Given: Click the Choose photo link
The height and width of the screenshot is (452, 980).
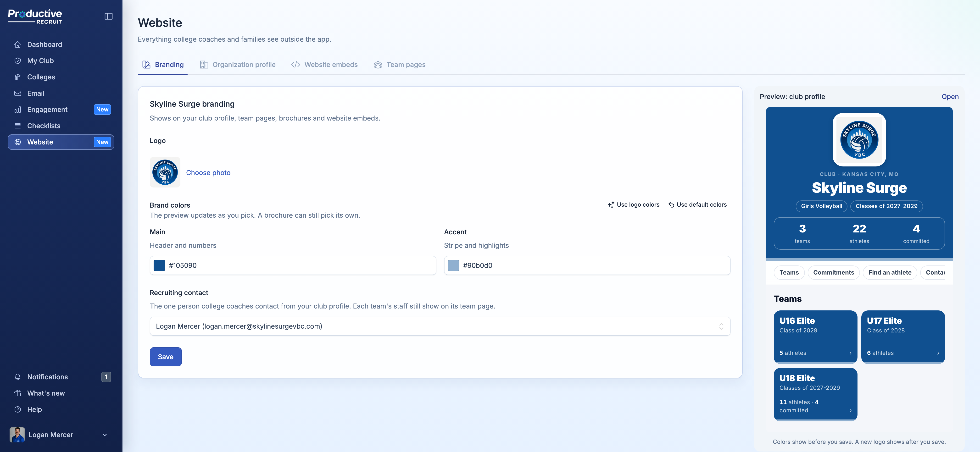Looking at the screenshot, I should [208, 173].
